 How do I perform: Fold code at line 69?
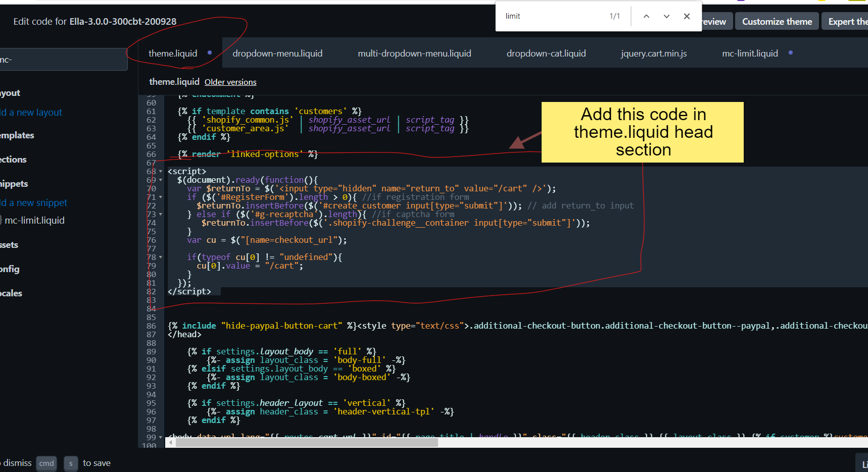161,180
